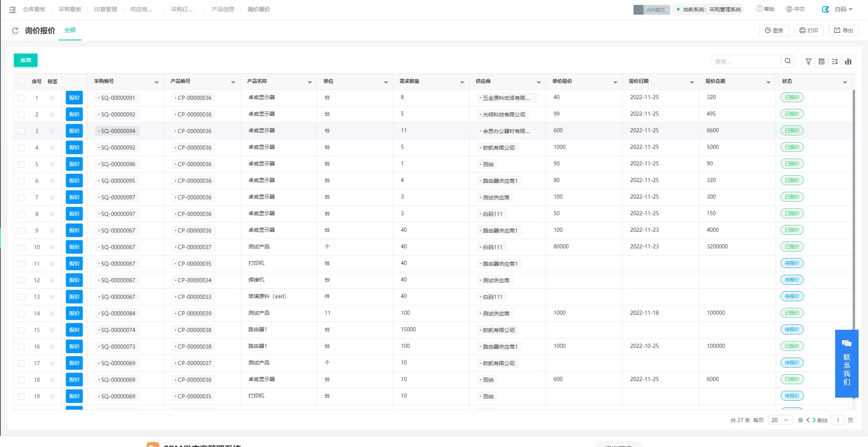The width and height of the screenshot is (868, 447).
Task: Check the select-all header checkbox
Action: click(22, 81)
